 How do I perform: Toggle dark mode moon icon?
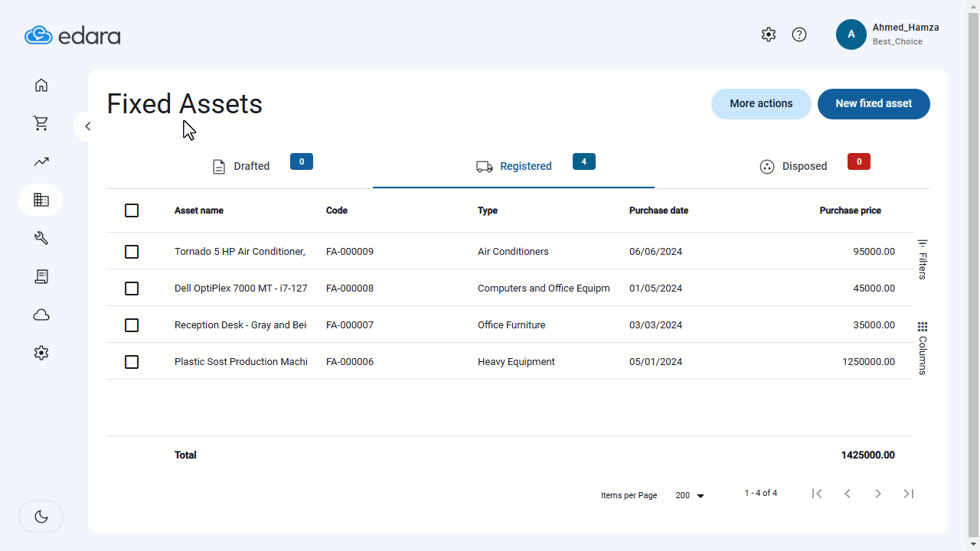[41, 517]
